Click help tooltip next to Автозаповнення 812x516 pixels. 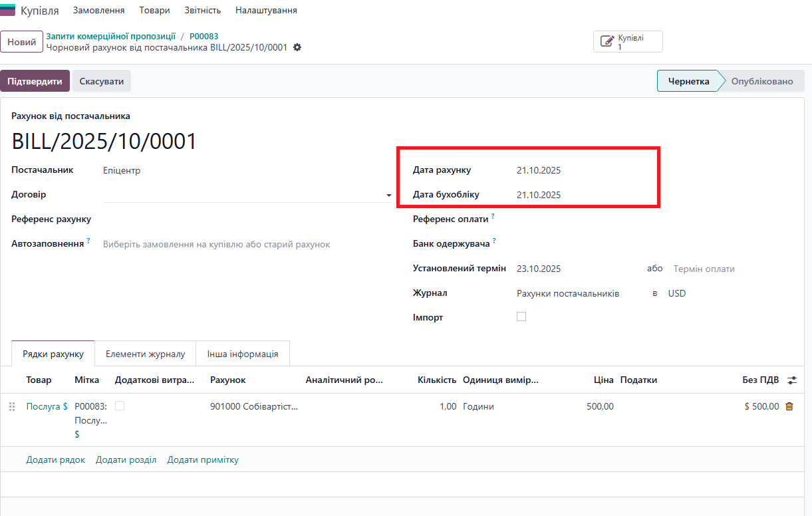click(x=88, y=241)
